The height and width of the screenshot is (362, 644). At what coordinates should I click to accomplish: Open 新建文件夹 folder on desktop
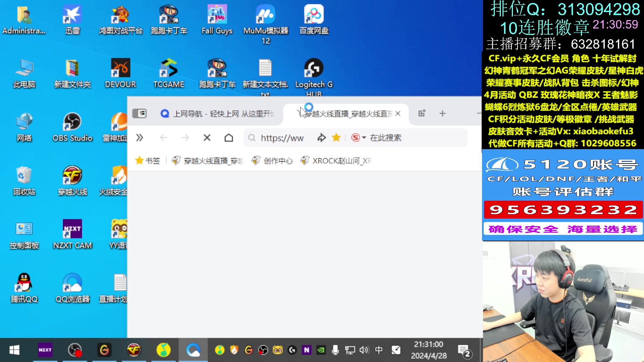pos(72,74)
